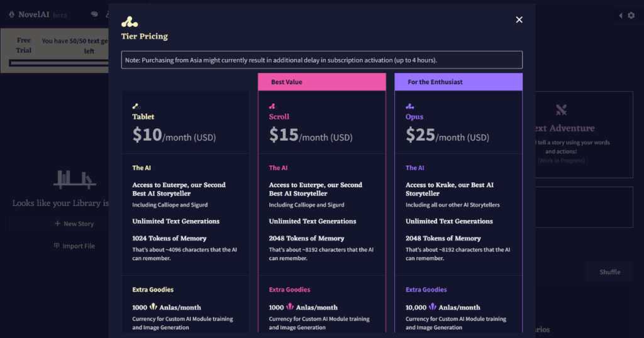
Task: Click the Text Adventure card in the background
Action: 584,134
